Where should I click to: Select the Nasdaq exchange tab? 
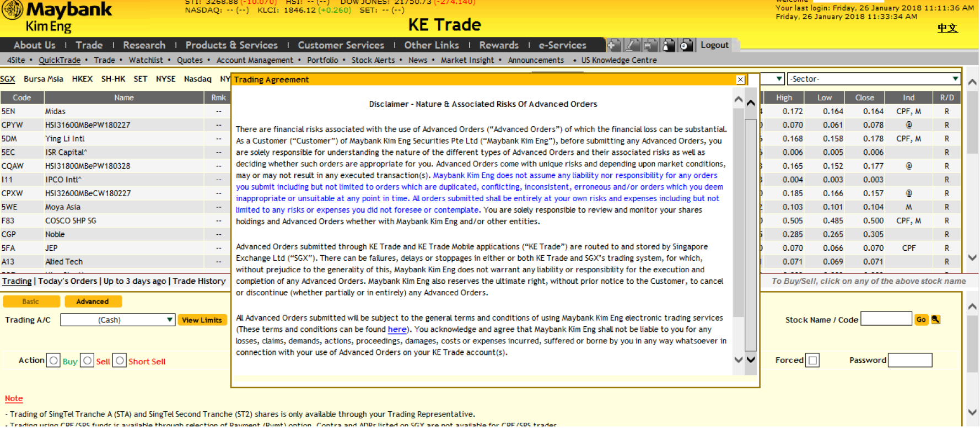pos(197,79)
